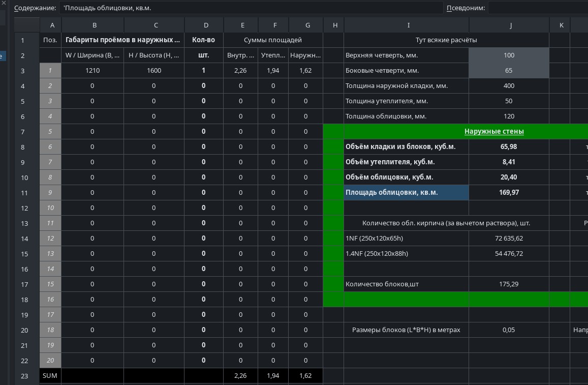Click the 1NF brick count 72 635,62
Viewport: 588px width, 385px height.
(509, 239)
